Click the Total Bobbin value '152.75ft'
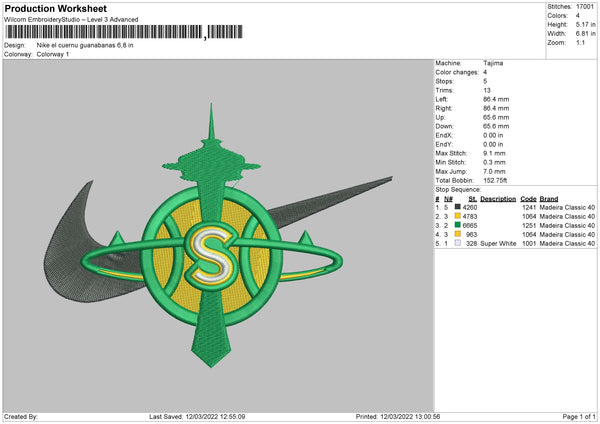The height and width of the screenshot is (424, 600). pos(495,180)
